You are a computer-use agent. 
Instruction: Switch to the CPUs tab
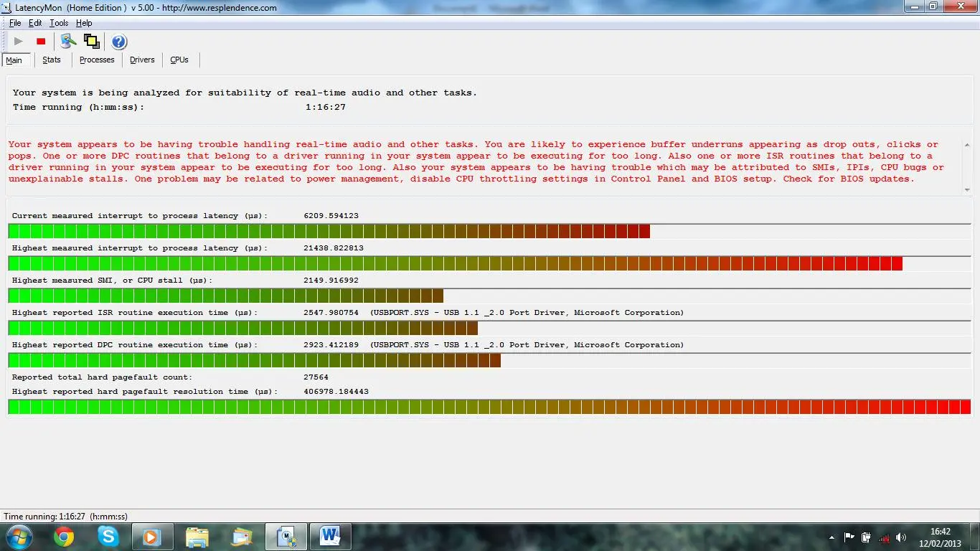tap(179, 60)
